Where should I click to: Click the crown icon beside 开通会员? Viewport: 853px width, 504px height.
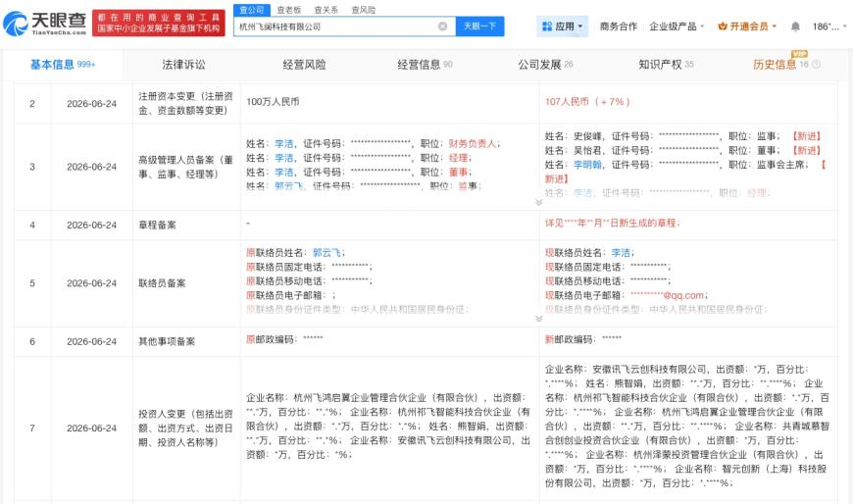pyautogui.click(x=723, y=26)
